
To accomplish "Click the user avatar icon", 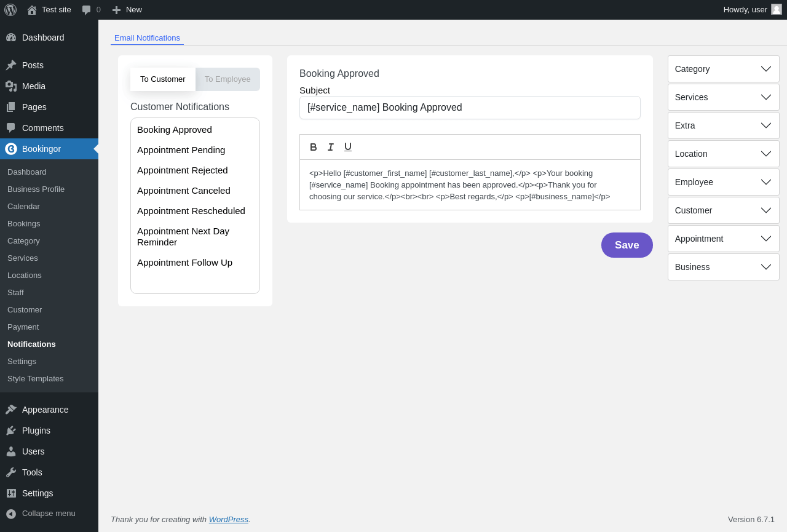I will pyautogui.click(x=777, y=9).
